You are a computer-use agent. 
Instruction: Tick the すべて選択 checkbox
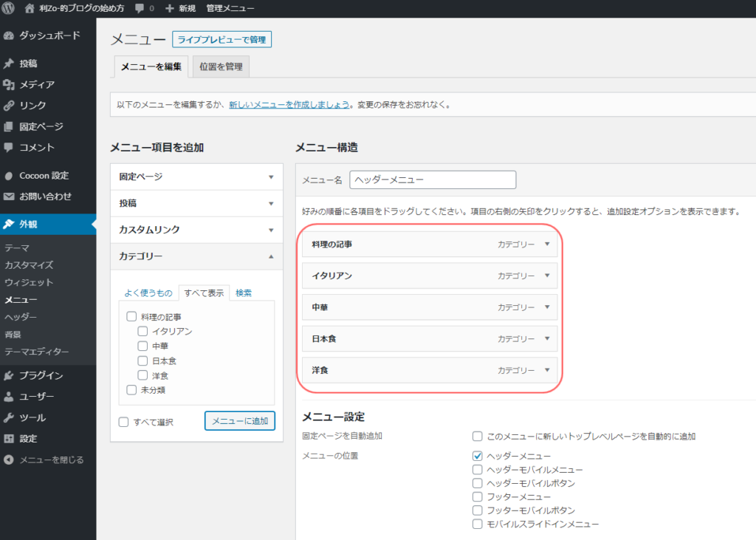(x=124, y=422)
